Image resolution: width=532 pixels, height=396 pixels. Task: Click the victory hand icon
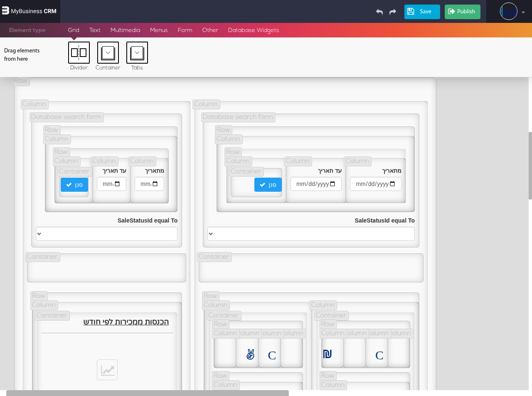tap(250, 354)
